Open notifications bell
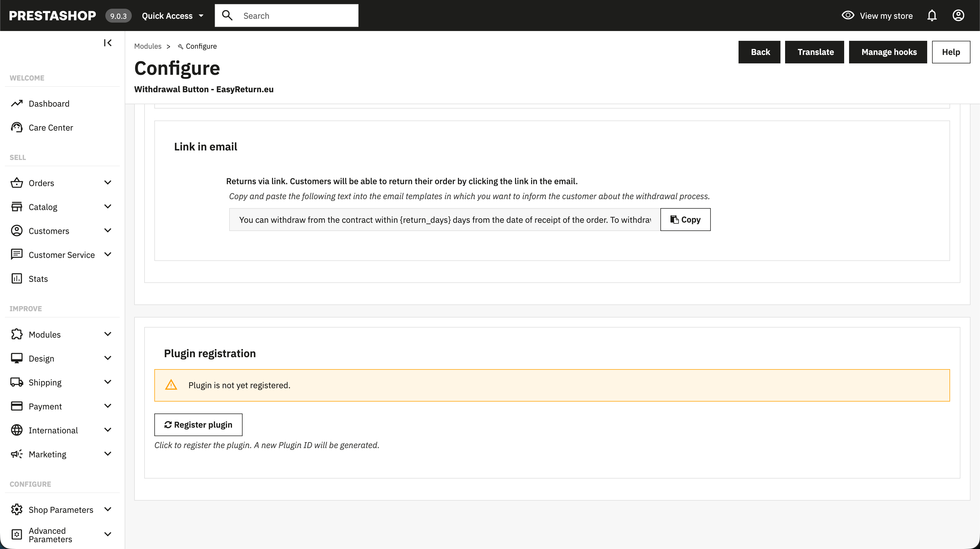This screenshot has width=980, height=549. [932, 16]
